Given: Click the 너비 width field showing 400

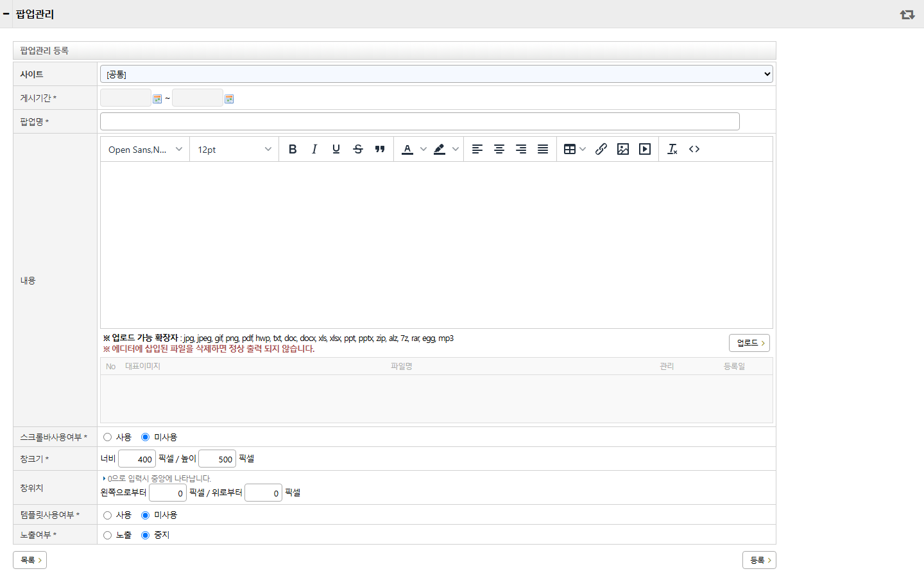Looking at the screenshot, I should [137, 459].
